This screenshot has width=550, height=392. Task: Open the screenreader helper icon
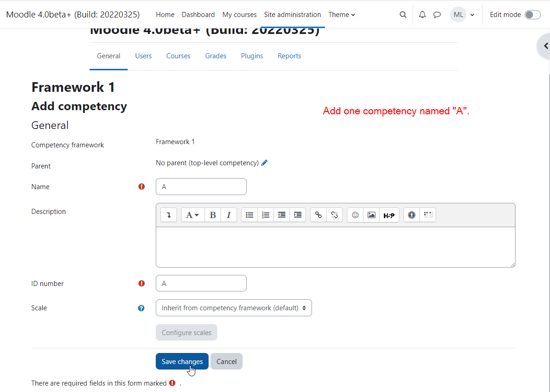coord(428,215)
